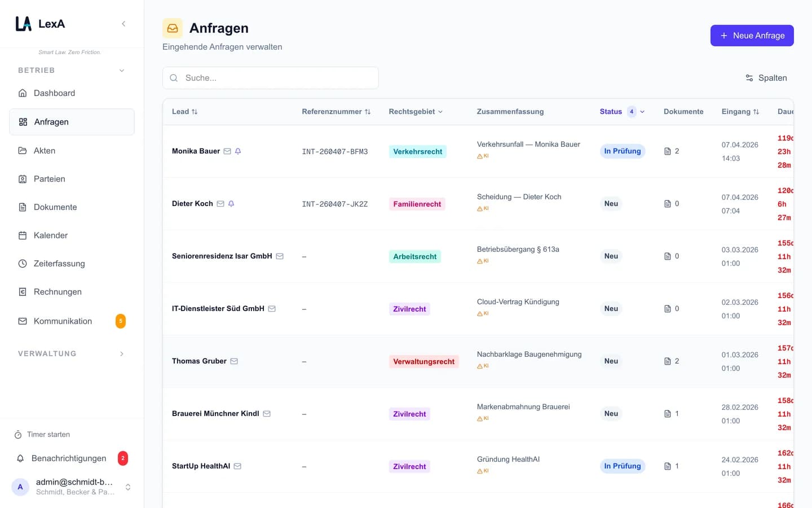Open the admin account switcher

coord(72,487)
